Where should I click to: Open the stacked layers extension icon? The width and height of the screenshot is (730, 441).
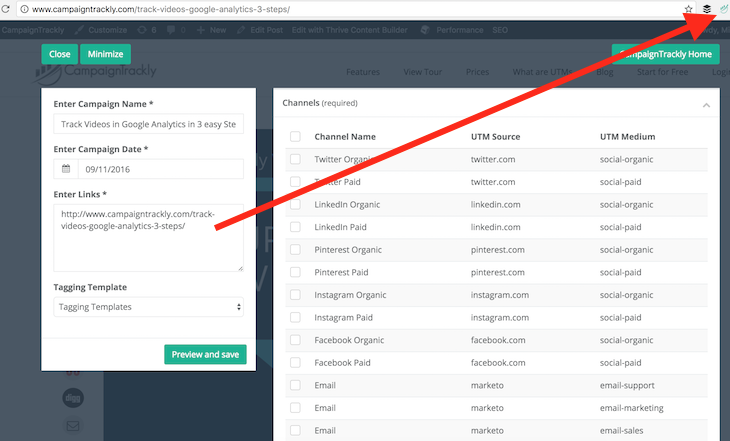(x=707, y=9)
